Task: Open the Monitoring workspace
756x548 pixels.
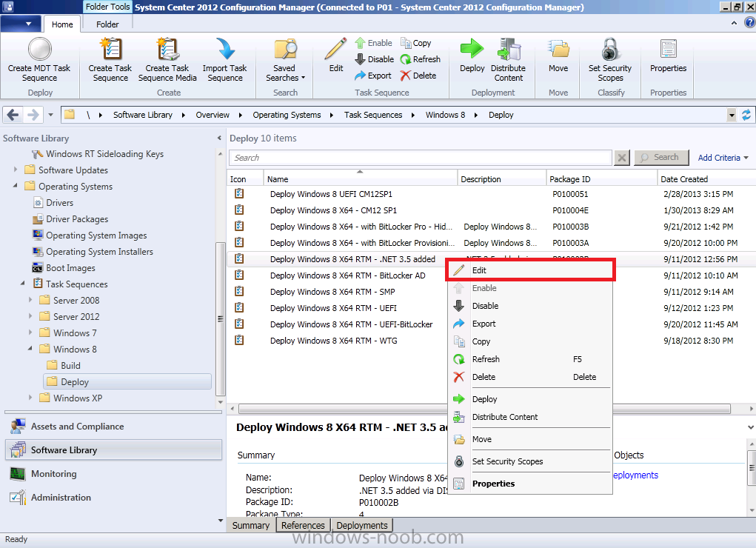Action: click(x=113, y=474)
